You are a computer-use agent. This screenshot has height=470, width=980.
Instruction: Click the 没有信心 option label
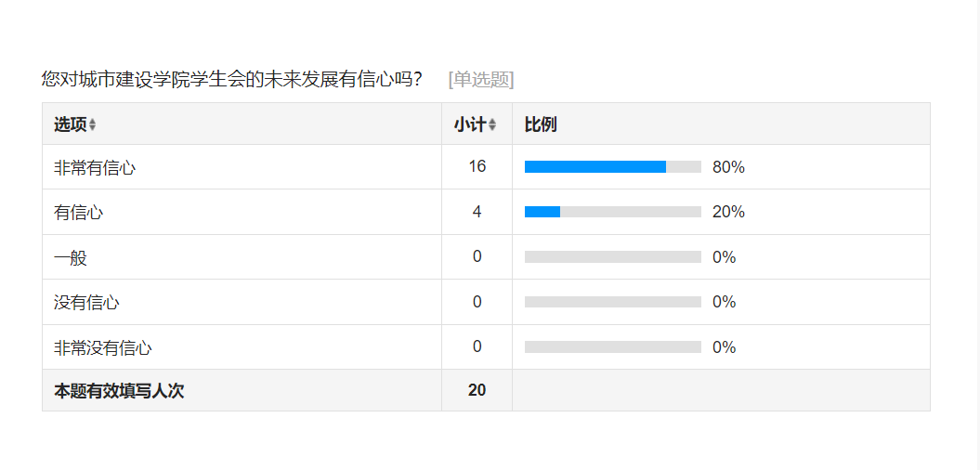pos(86,303)
